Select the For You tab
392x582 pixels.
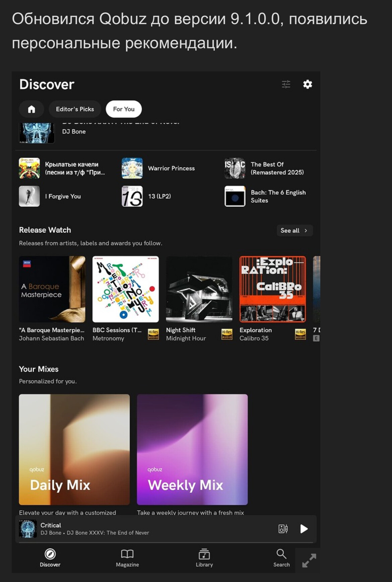pos(124,109)
